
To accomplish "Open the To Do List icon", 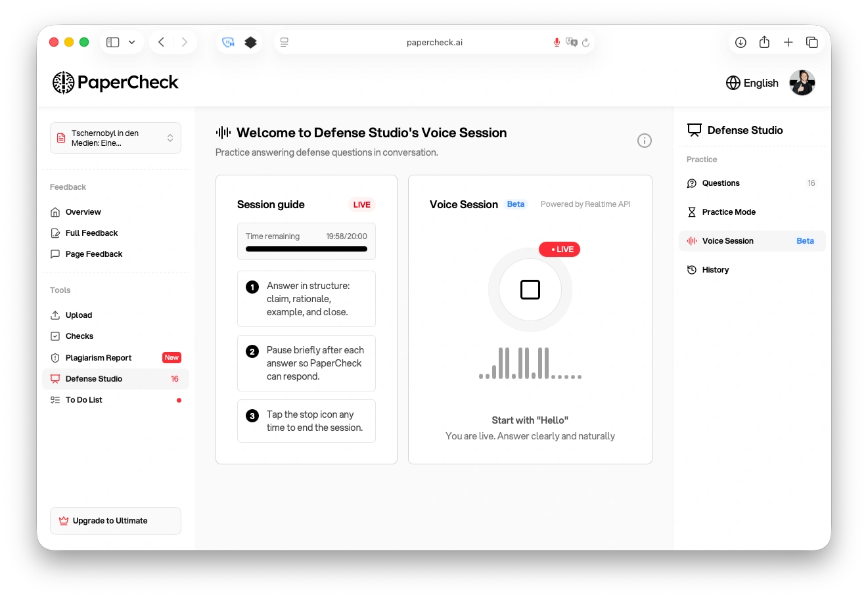I will [57, 399].
